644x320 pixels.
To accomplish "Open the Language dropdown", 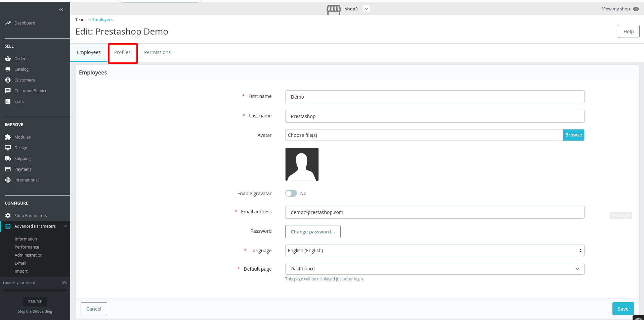I will (x=434, y=250).
